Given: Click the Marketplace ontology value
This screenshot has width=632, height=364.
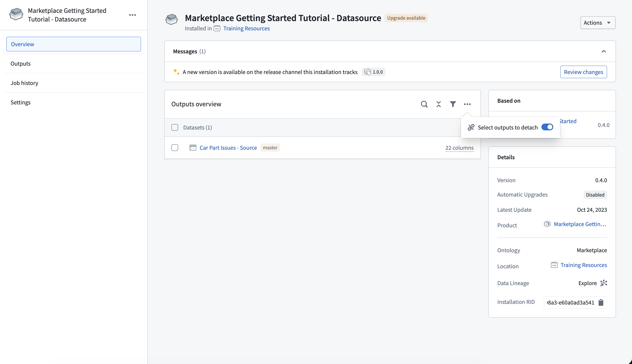Looking at the screenshot, I should click(x=592, y=250).
